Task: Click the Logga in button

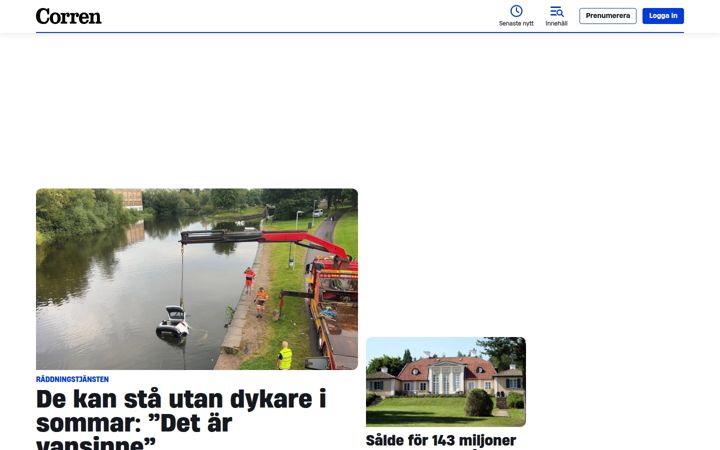Action: [x=663, y=16]
